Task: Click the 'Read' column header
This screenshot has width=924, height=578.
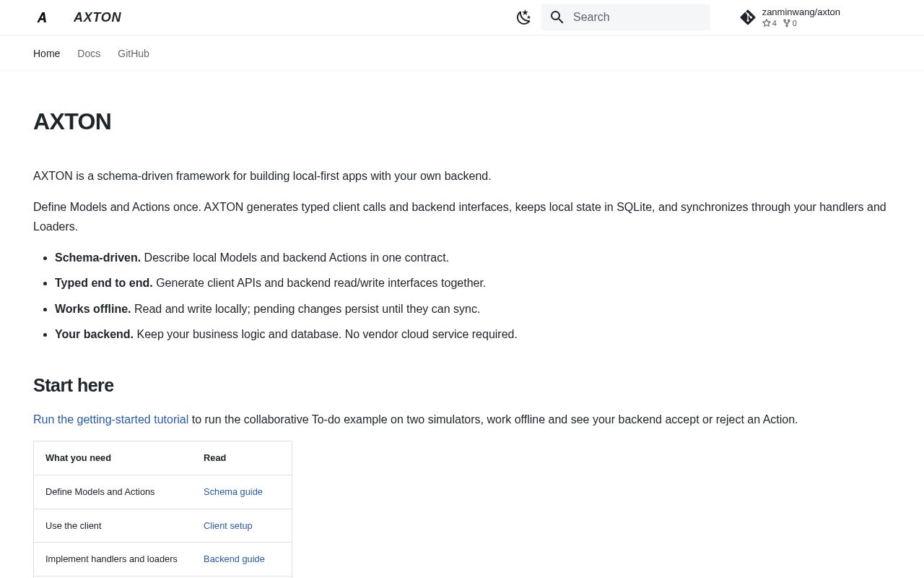Action: [x=215, y=458]
